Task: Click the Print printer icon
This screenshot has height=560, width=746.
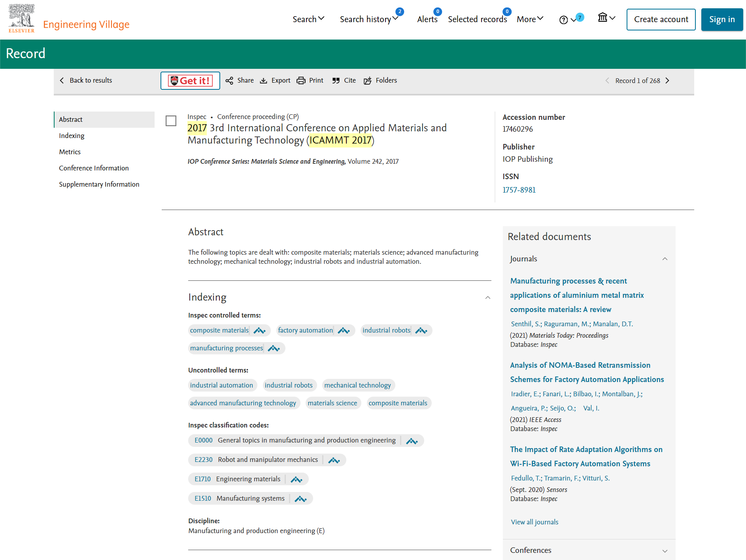Action: 301,81
